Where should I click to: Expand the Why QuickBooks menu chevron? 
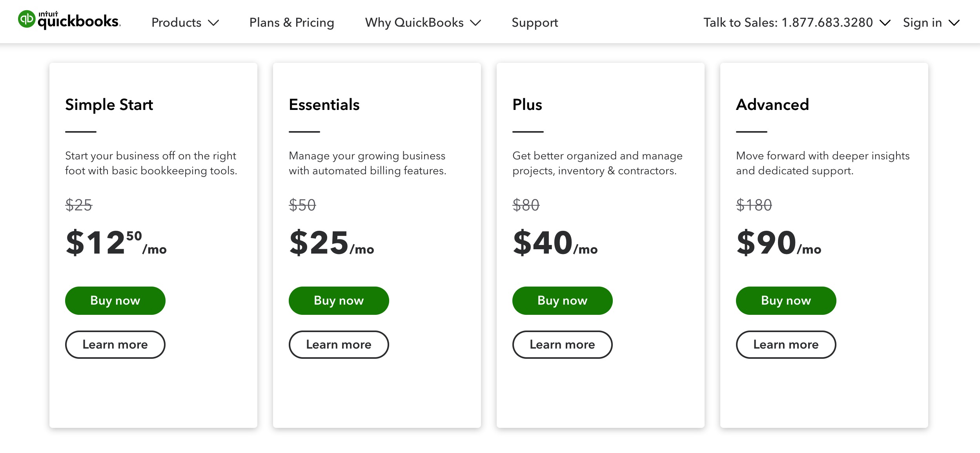[475, 23]
